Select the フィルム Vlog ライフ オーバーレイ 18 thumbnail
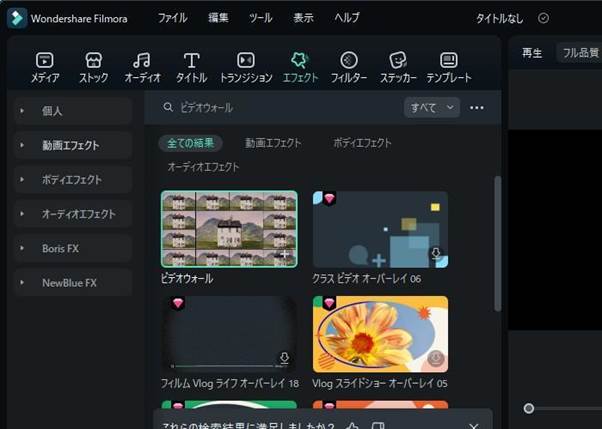Viewport: 602px width, 429px height. click(x=229, y=334)
